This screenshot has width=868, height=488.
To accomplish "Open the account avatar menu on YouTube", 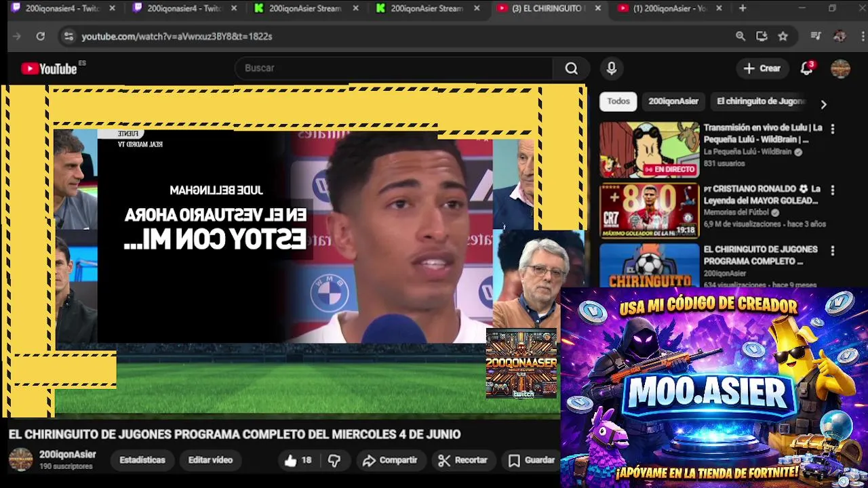I will 840,68.
